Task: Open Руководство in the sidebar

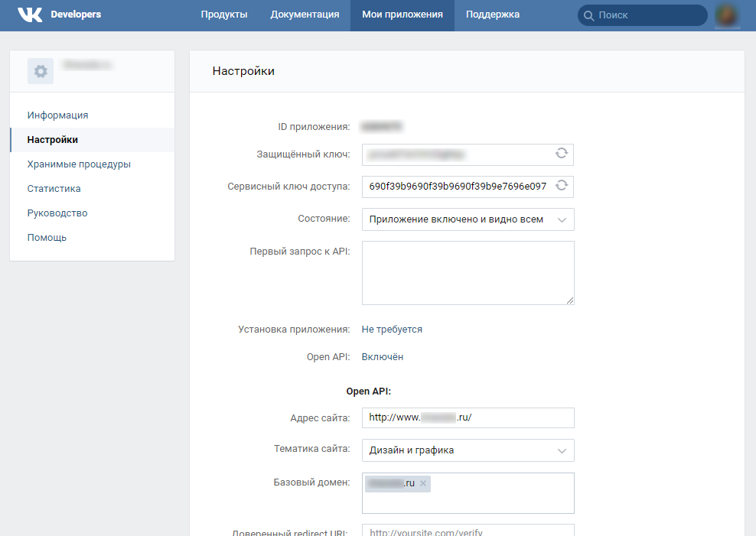Action: tap(57, 213)
